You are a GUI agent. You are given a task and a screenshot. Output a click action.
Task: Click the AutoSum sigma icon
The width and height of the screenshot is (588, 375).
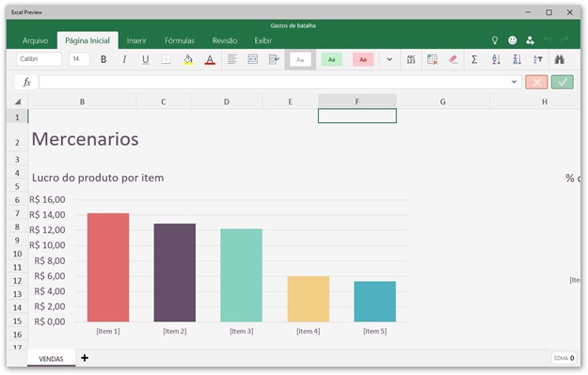pyautogui.click(x=474, y=59)
